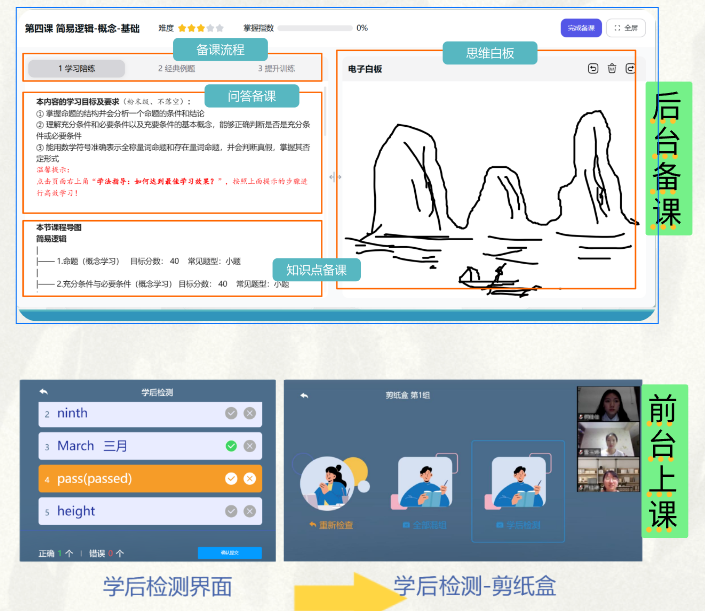Switch to the "2 经典例题" step tab
705x611 pixels.
(x=176, y=68)
